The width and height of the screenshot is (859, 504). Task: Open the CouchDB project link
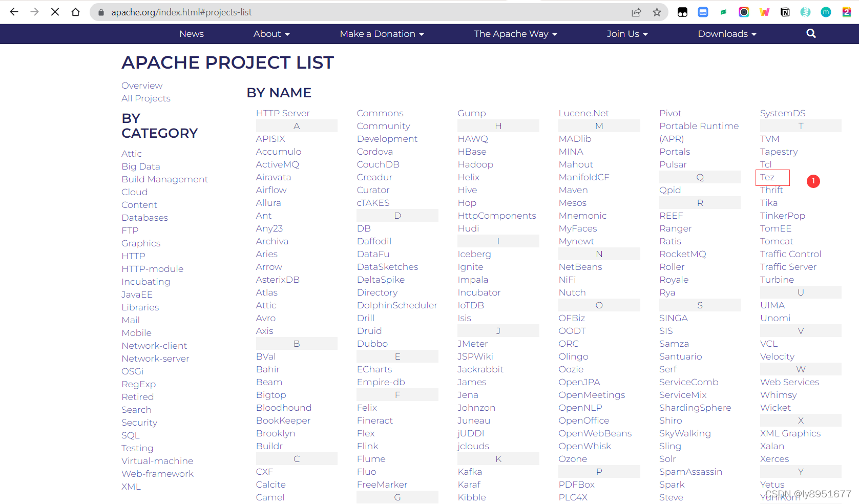coord(378,164)
